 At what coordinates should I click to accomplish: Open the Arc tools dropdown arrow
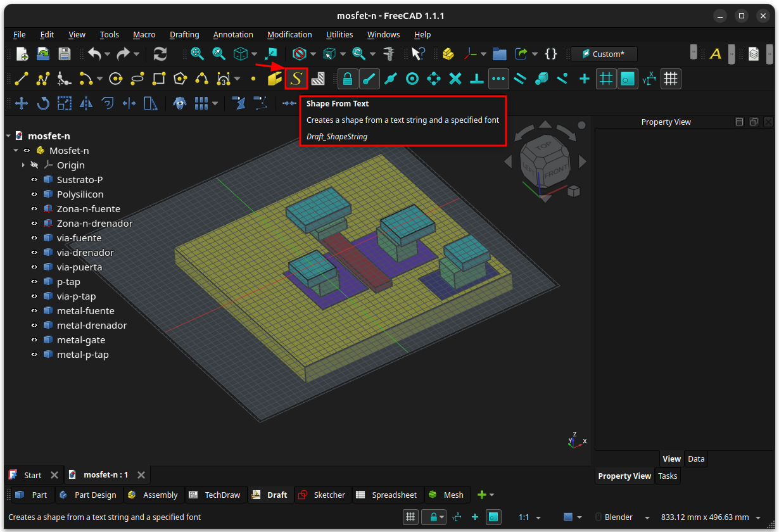click(x=99, y=79)
